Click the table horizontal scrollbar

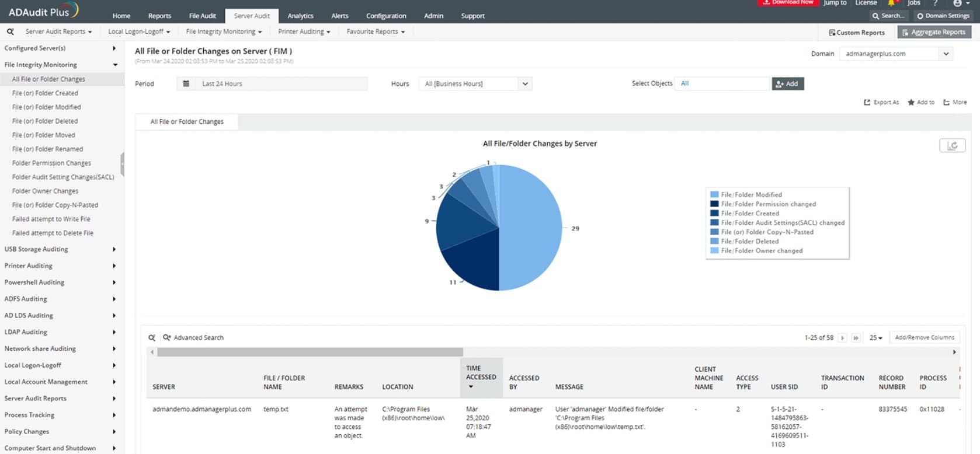click(310, 352)
